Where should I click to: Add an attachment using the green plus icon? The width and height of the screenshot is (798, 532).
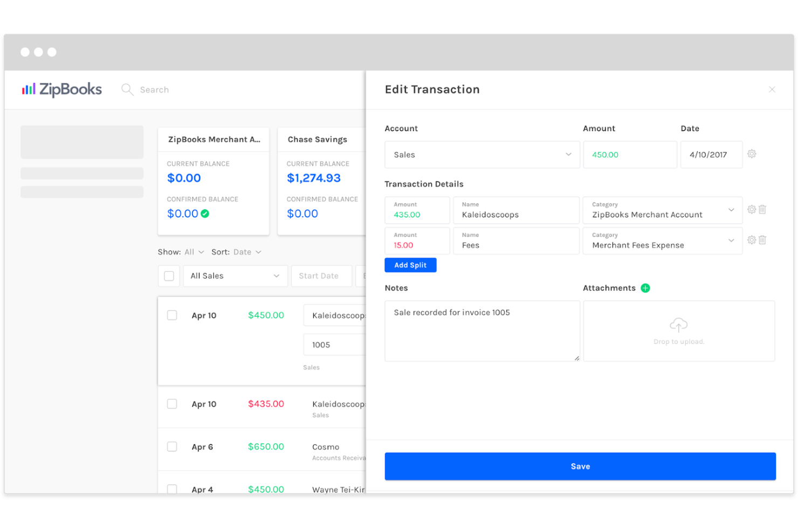click(x=645, y=288)
